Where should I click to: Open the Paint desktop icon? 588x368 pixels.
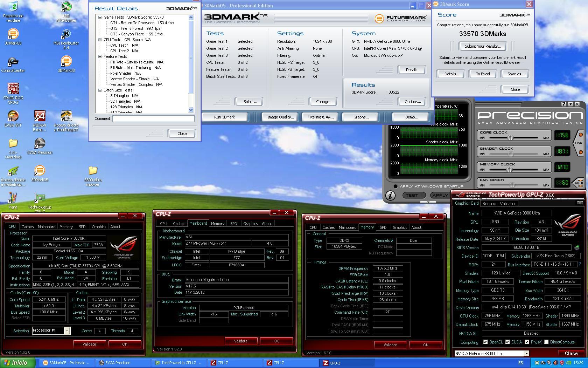13,198
